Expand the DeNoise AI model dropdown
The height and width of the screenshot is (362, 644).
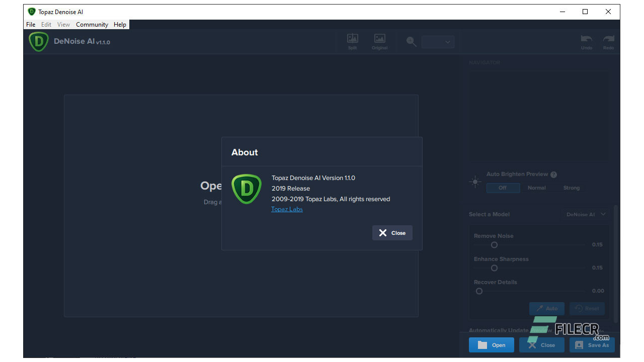pos(586,214)
